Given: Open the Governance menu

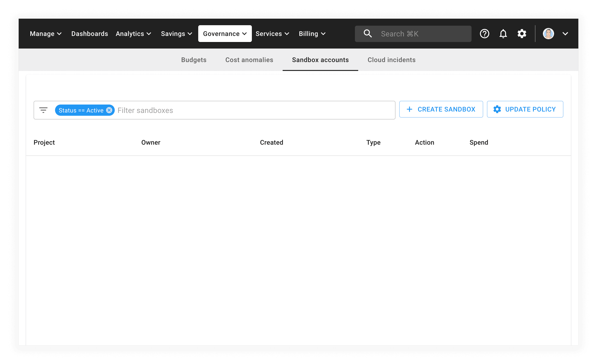Looking at the screenshot, I should pyautogui.click(x=225, y=34).
